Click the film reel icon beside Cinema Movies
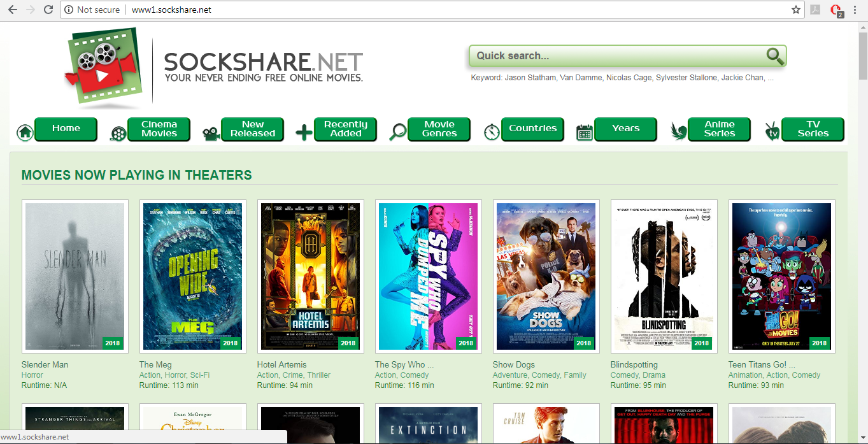The height and width of the screenshot is (444, 868). 118,132
